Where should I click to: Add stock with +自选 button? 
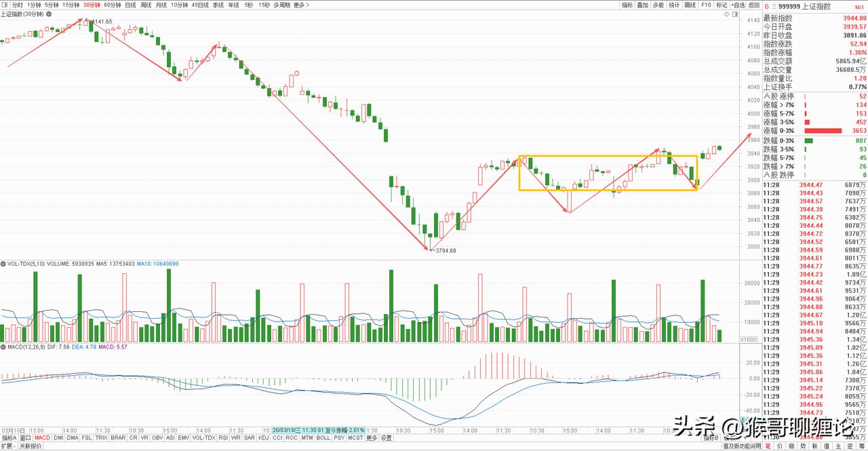coord(738,5)
